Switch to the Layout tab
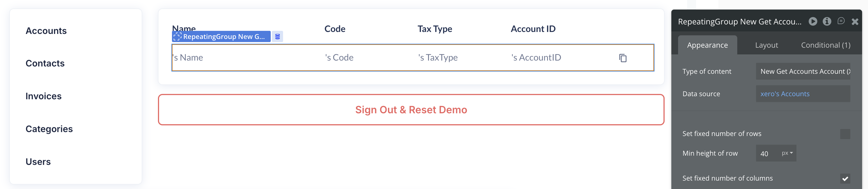This screenshot has height=189, width=868. tap(766, 45)
